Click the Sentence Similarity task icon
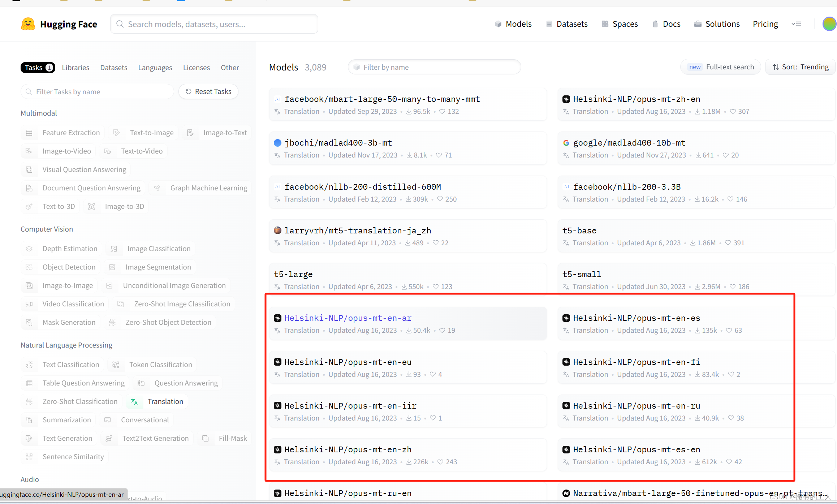The image size is (837, 504). [29, 457]
